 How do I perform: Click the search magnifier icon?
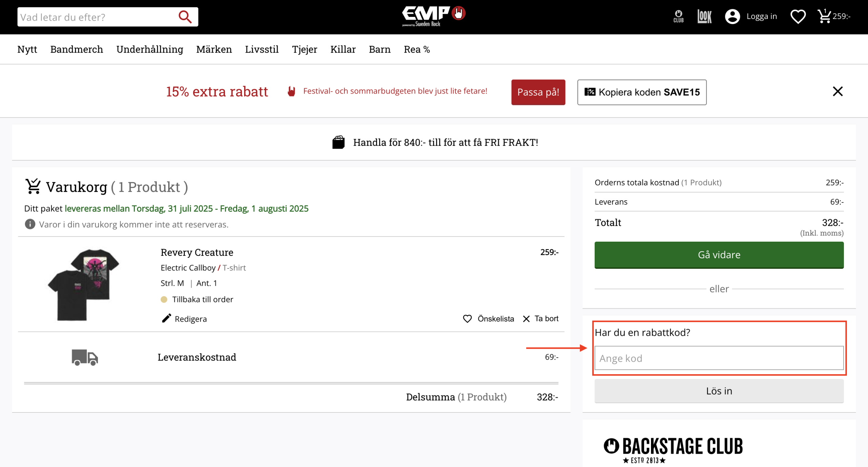pos(185,17)
